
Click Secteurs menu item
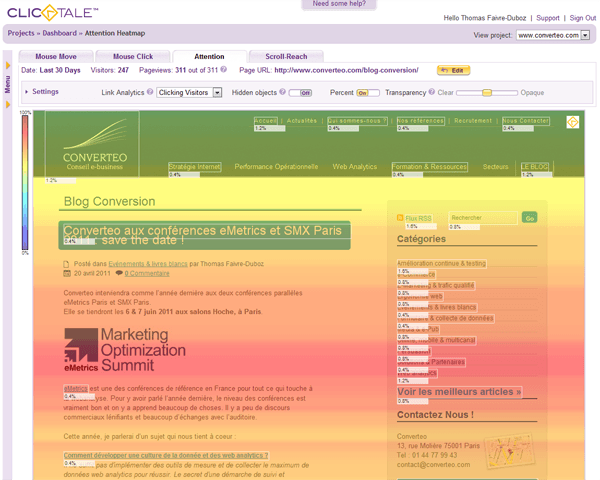click(496, 167)
